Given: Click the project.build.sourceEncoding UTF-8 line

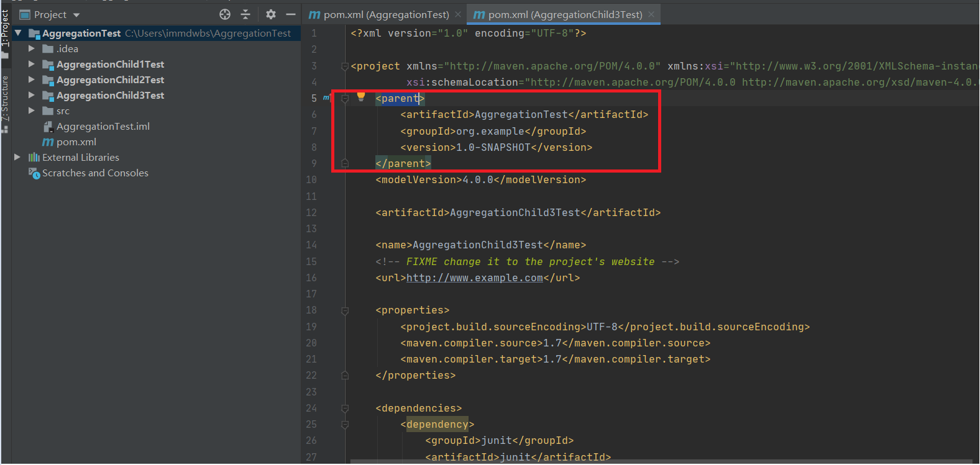Looking at the screenshot, I should pyautogui.click(x=605, y=327).
